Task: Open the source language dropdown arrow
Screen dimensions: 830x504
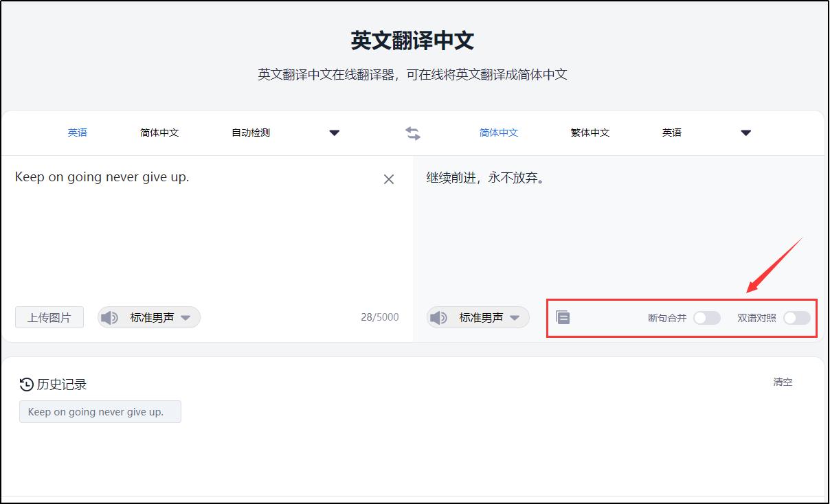Action: [335, 133]
